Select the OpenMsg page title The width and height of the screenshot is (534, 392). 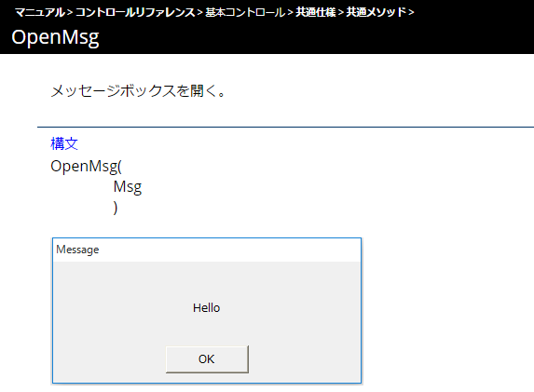[55, 37]
